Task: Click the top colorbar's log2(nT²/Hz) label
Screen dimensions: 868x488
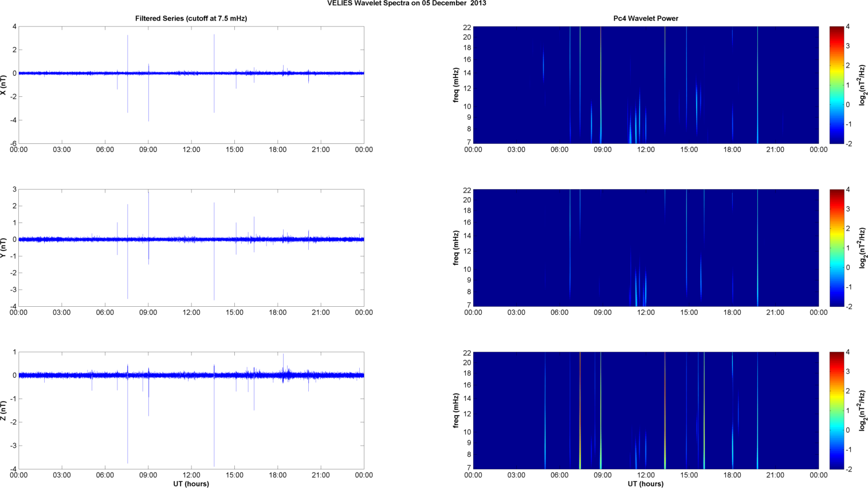Action: click(862, 85)
